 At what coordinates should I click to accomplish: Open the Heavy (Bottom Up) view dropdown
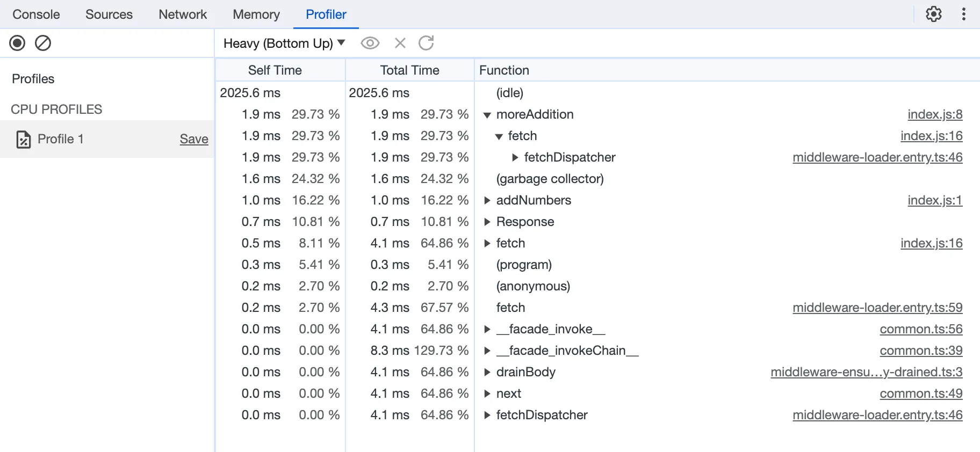284,43
